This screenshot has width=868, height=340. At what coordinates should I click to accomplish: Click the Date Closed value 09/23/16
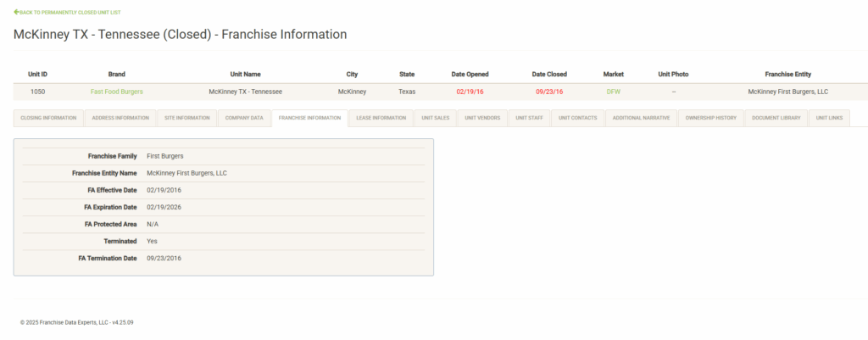(549, 91)
